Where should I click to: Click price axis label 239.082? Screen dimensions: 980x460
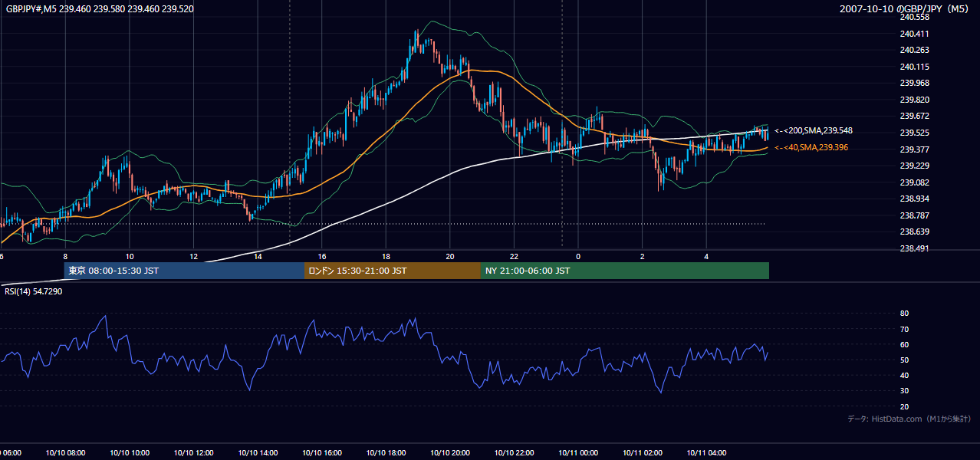914,182
